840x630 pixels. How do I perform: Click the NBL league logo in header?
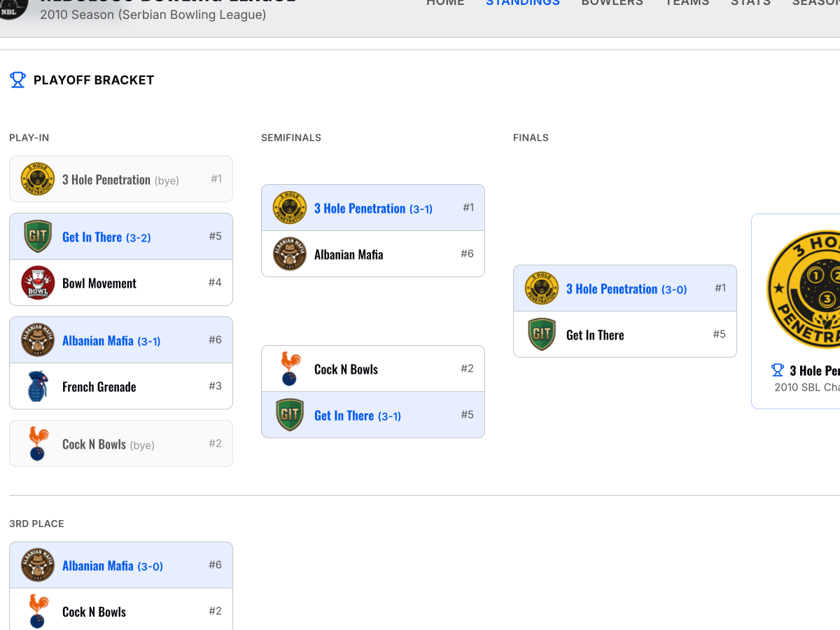point(13,7)
